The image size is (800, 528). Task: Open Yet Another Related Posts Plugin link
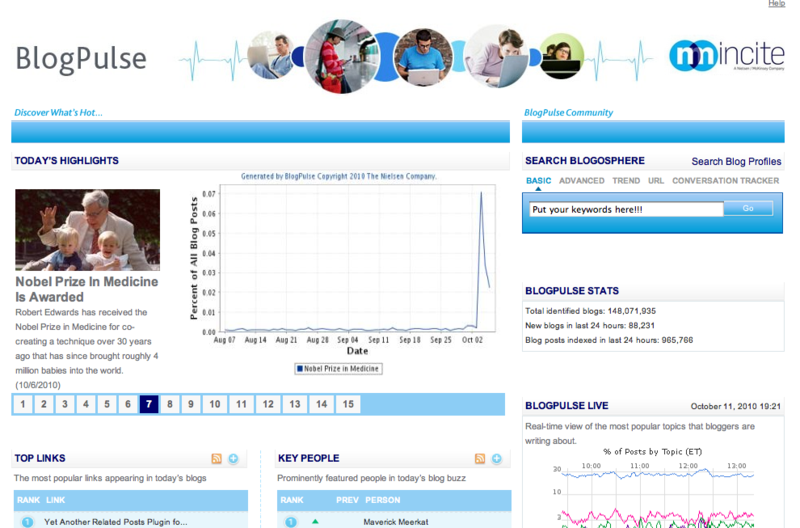(116, 522)
